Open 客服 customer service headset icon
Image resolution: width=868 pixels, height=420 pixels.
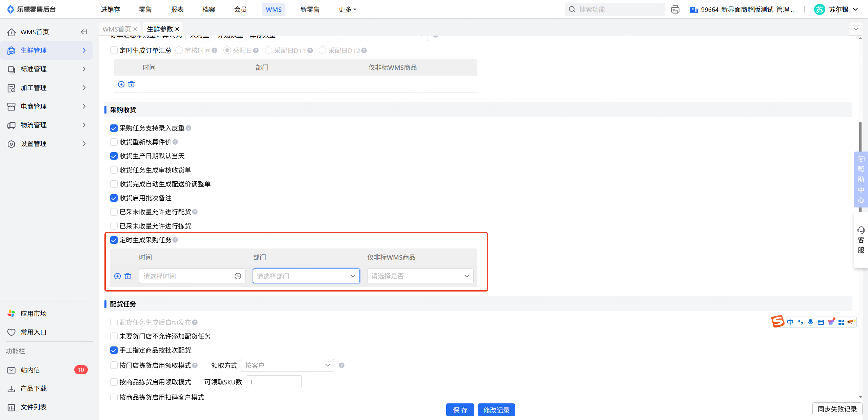pos(861,231)
